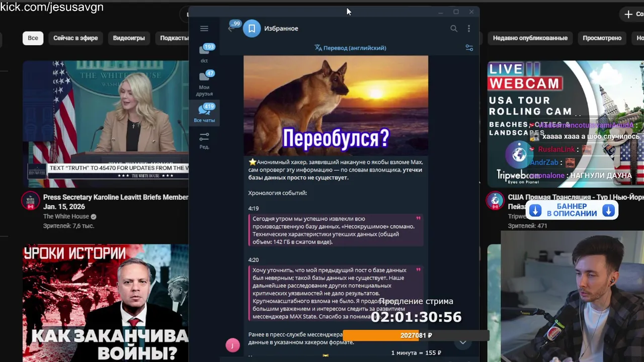Click the pink 'j' sender avatar
Viewport: 644px width, 362px height.
pyautogui.click(x=232, y=345)
